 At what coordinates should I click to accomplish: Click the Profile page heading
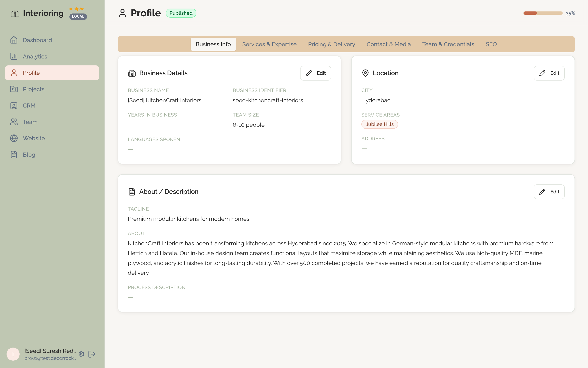point(146,13)
